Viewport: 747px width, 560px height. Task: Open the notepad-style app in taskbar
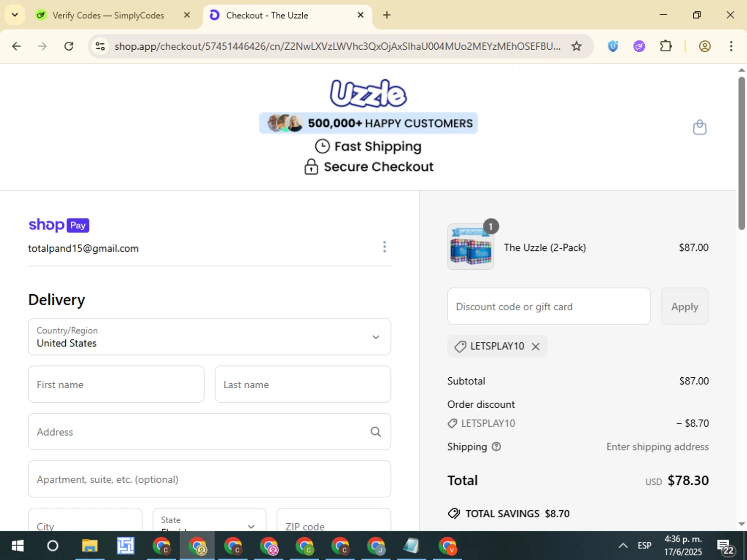pyautogui.click(x=411, y=546)
